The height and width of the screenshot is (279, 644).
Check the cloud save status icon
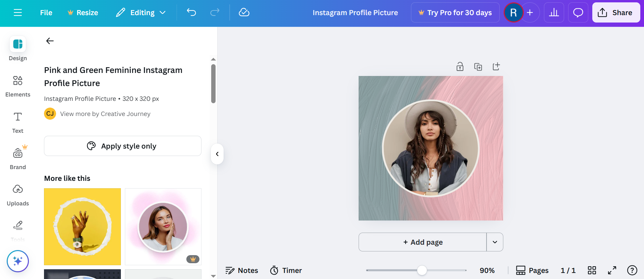point(244,13)
